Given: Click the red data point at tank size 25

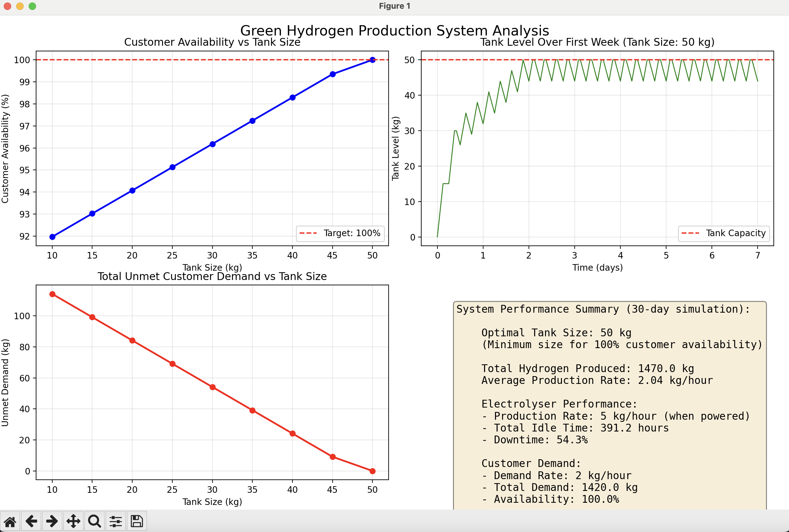Looking at the screenshot, I should pyautogui.click(x=172, y=364).
